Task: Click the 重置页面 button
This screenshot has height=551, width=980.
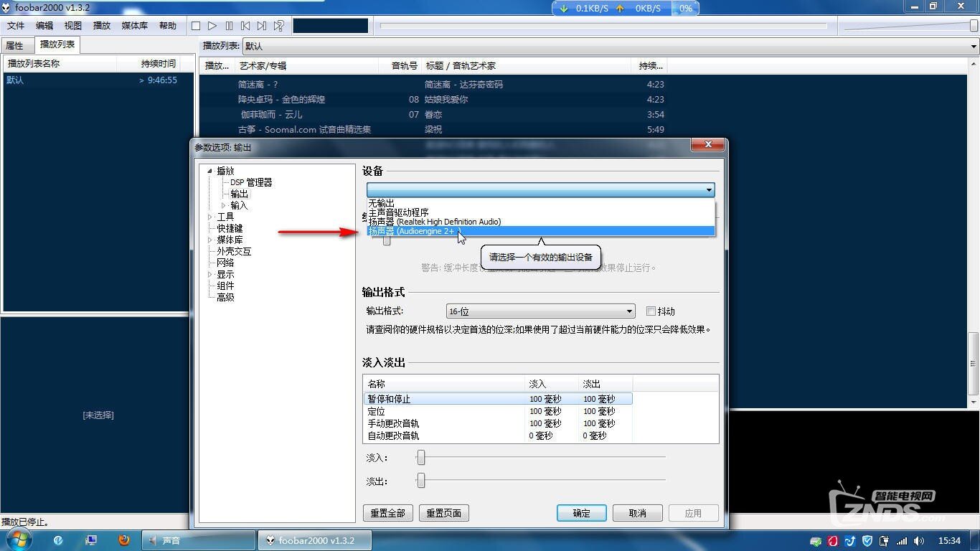Action: 444,513
